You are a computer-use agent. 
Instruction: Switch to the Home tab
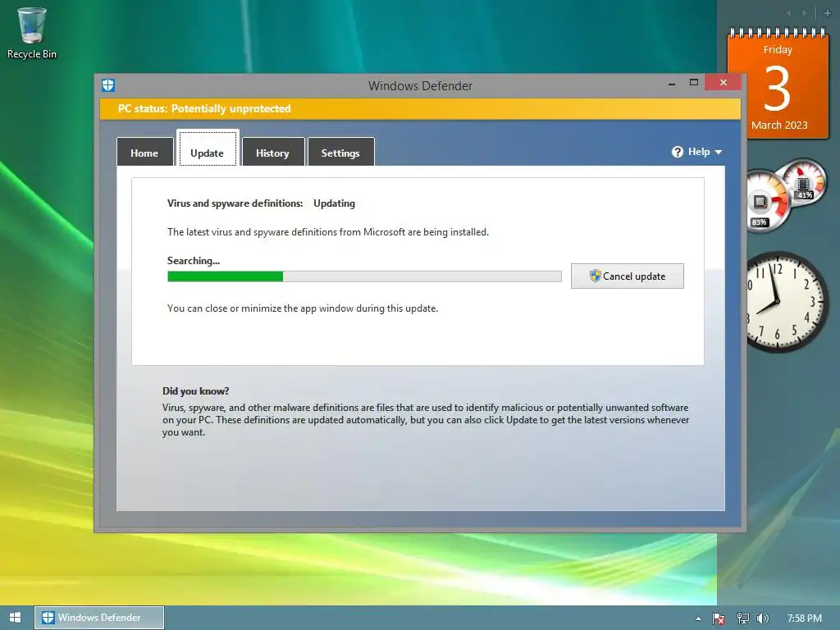point(144,153)
